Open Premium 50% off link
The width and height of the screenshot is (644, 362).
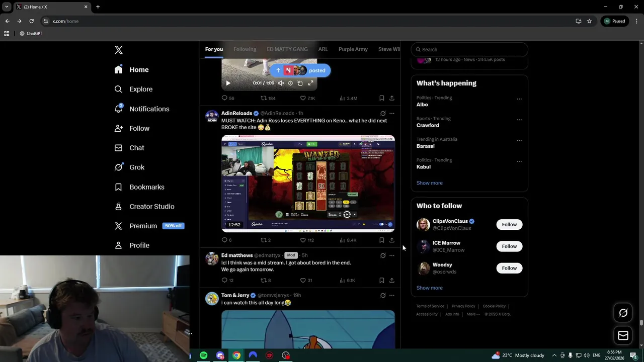click(x=149, y=226)
